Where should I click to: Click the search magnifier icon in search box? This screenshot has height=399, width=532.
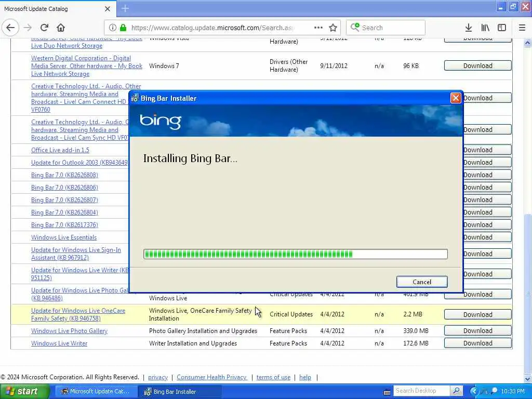coord(355,28)
